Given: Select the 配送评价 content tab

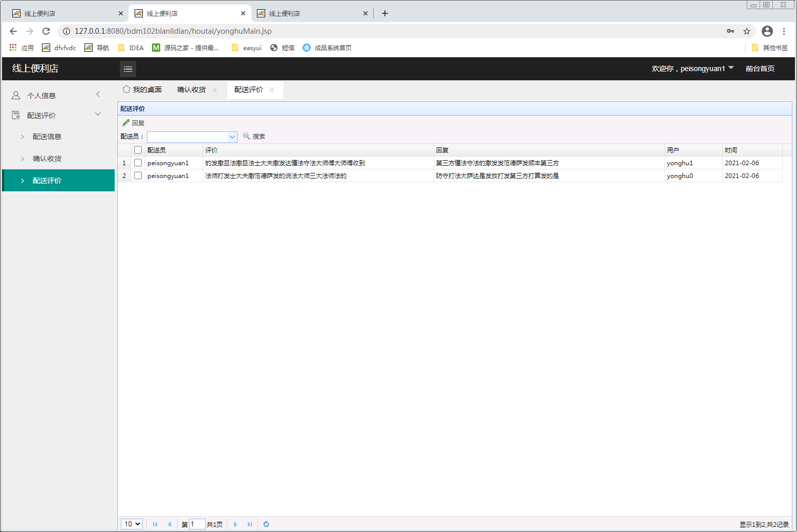Looking at the screenshot, I should (x=249, y=90).
